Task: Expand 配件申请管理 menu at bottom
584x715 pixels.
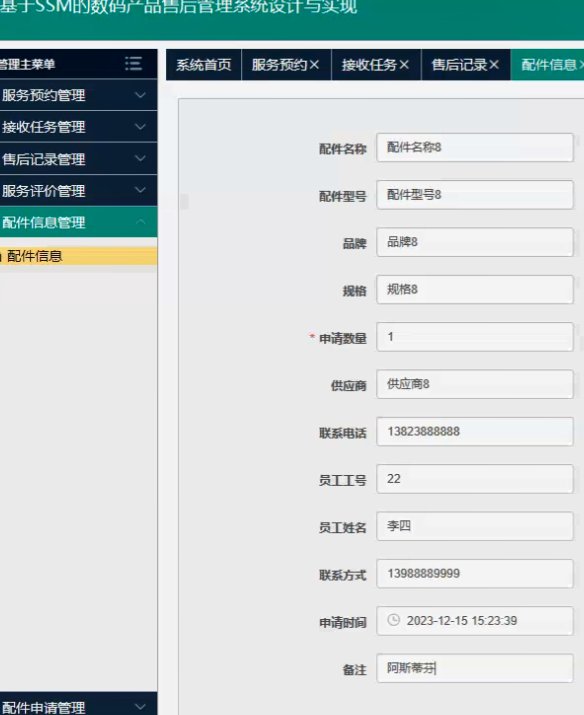Action: (x=78, y=705)
